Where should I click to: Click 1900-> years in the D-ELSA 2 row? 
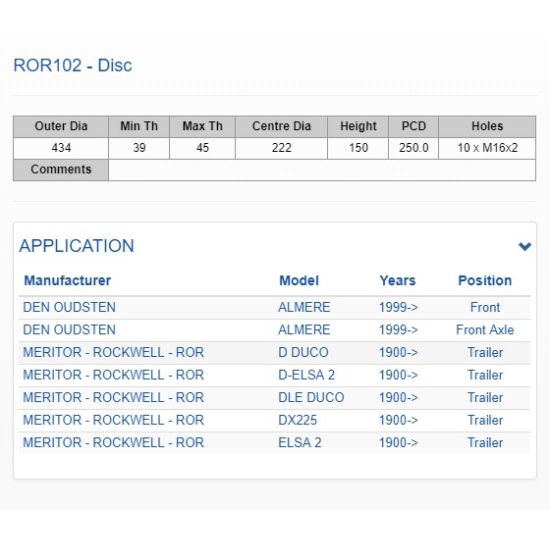[398, 375]
